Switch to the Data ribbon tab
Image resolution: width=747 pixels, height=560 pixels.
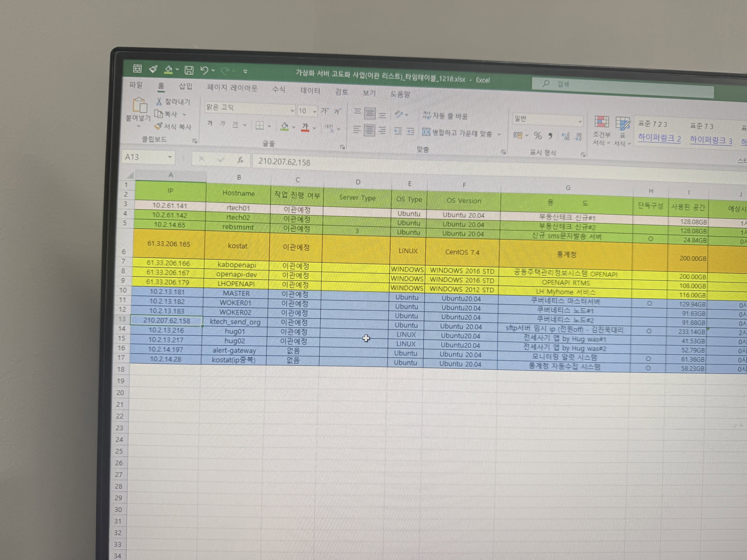310,91
